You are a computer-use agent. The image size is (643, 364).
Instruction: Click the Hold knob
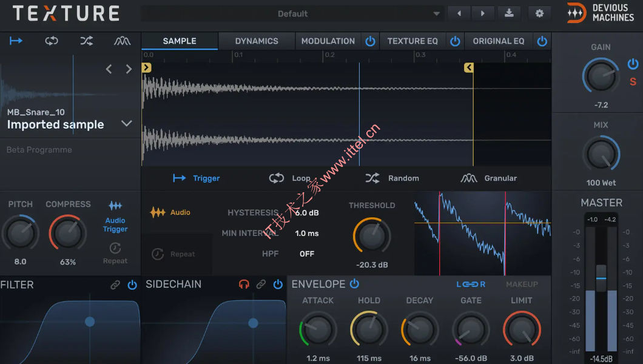[x=369, y=329]
